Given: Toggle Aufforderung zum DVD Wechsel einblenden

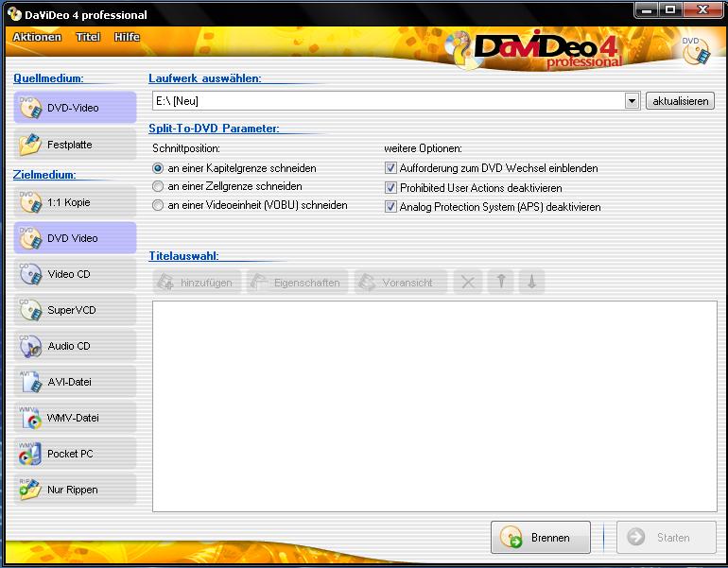Looking at the screenshot, I should (390, 168).
